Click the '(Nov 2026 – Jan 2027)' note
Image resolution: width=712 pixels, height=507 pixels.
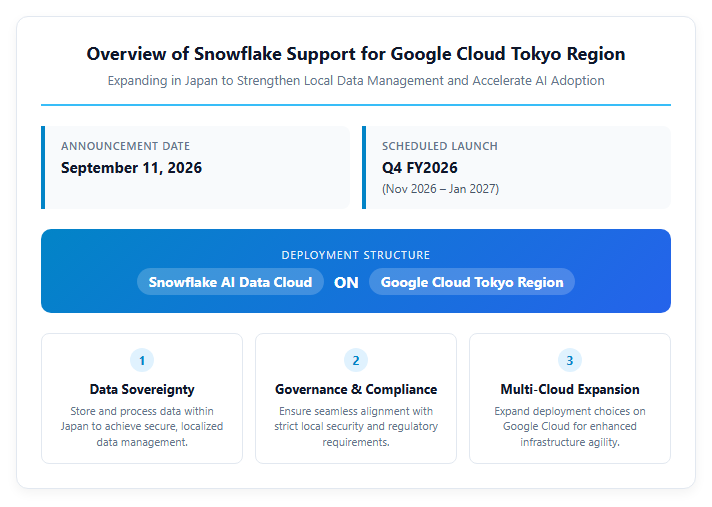[x=440, y=189]
